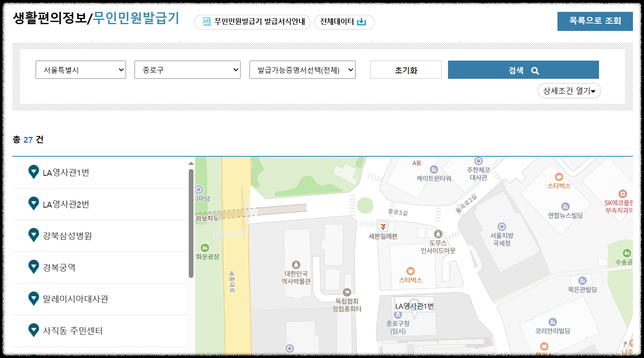Click the document icon in 발급서식안내 button
Screen dimensions: 644x358
[x=207, y=22]
